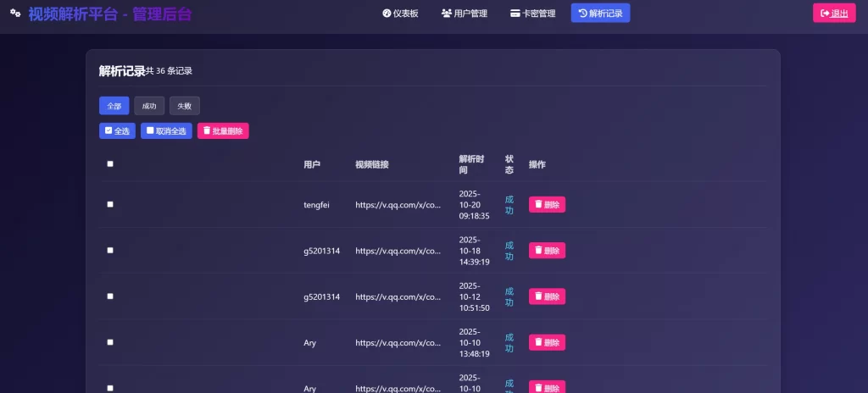The width and height of the screenshot is (868, 393).
Task: Click username g5201314 in 10:51:50 row
Action: point(321,296)
